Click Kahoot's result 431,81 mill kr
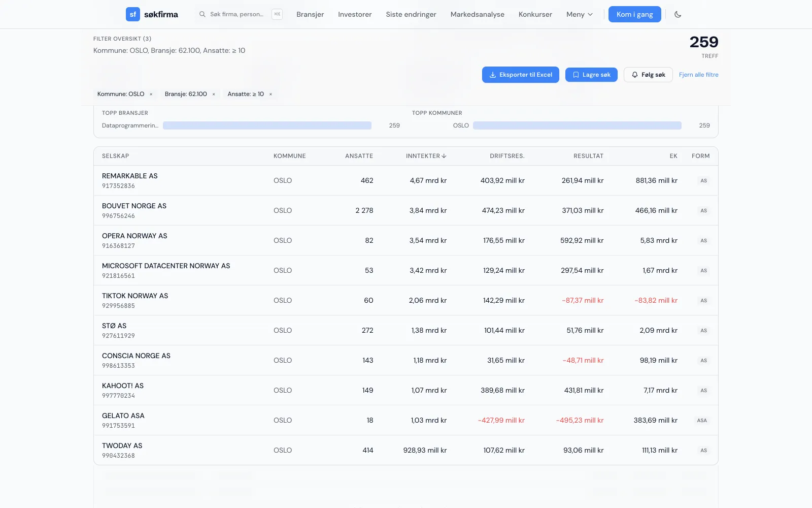Viewport: 812px width, 508px height. [584, 390]
